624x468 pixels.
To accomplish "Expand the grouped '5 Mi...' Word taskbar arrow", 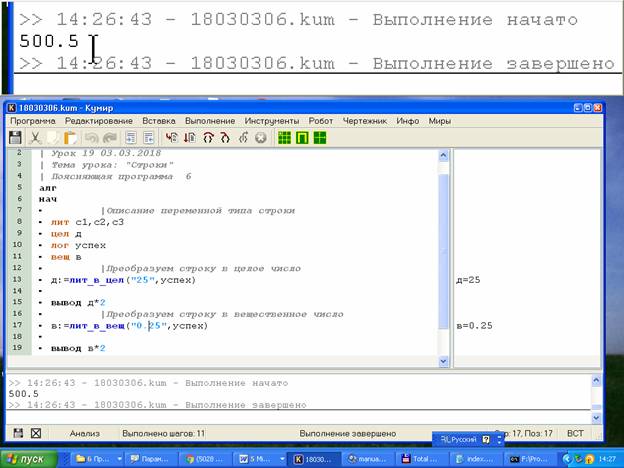I will [282, 459].
